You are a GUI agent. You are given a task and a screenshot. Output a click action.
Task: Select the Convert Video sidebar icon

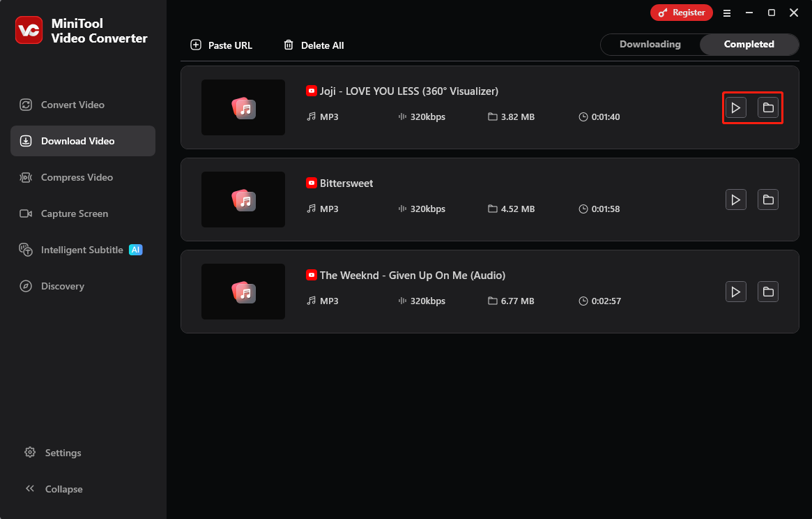[26, 105]
